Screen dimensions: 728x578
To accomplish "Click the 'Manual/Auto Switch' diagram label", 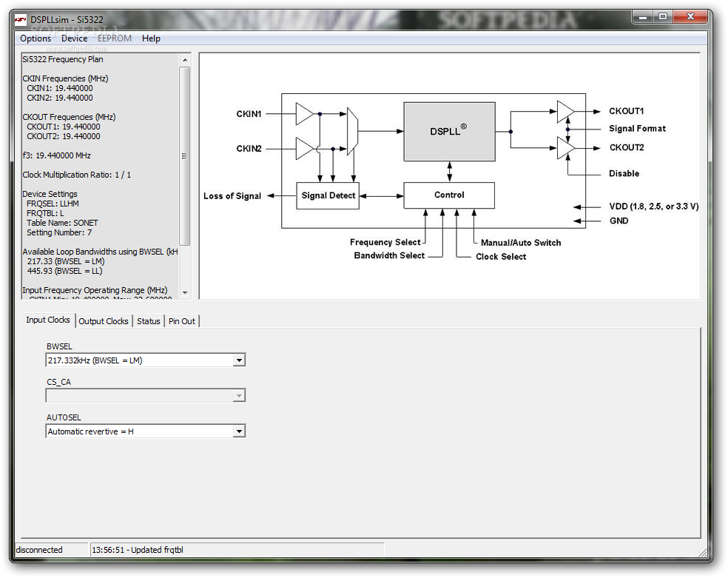I will (521, 243).
